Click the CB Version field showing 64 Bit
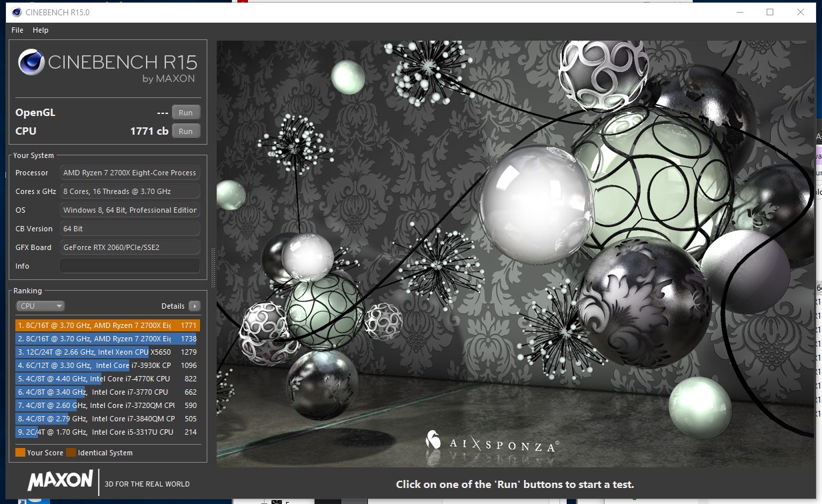Image resolution: width=822 pixels, height=504 pixels. pyautogui.click(x=129, y=229)
